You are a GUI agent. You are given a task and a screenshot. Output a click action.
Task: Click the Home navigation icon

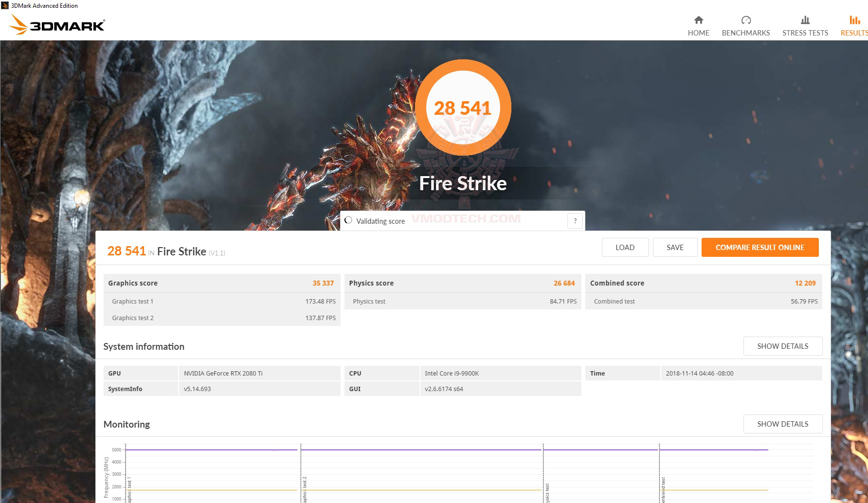(698, 20)
